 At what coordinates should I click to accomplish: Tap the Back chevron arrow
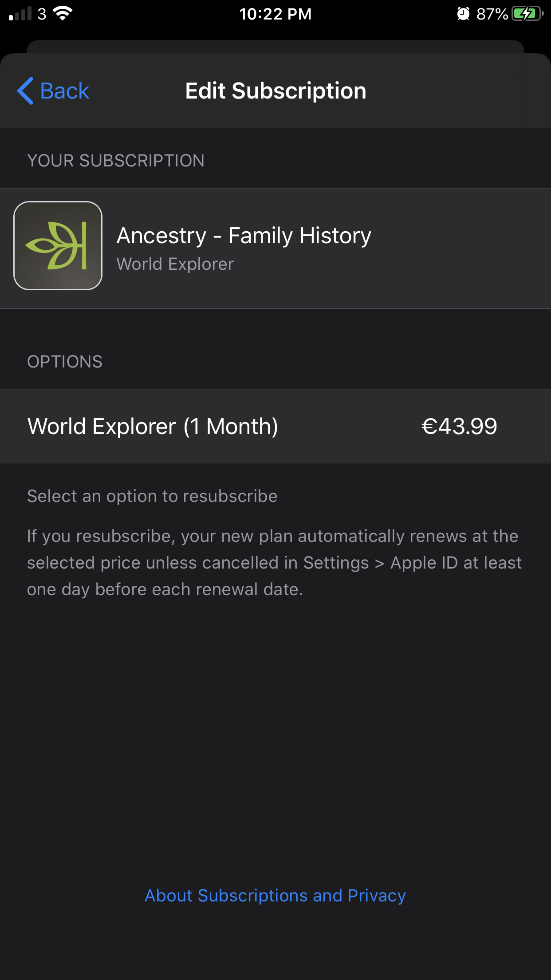pyautogui.click(x=26, y=91)
